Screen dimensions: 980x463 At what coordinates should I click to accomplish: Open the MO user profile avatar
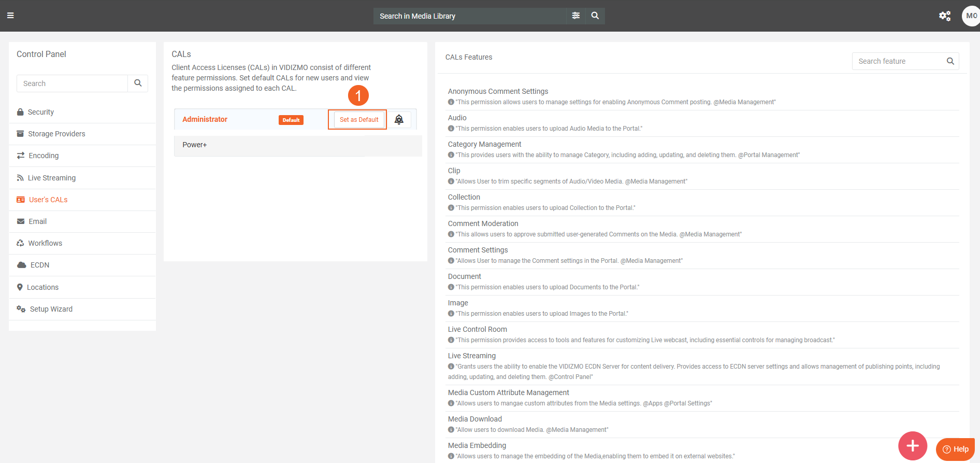click(x=971, y=16)
